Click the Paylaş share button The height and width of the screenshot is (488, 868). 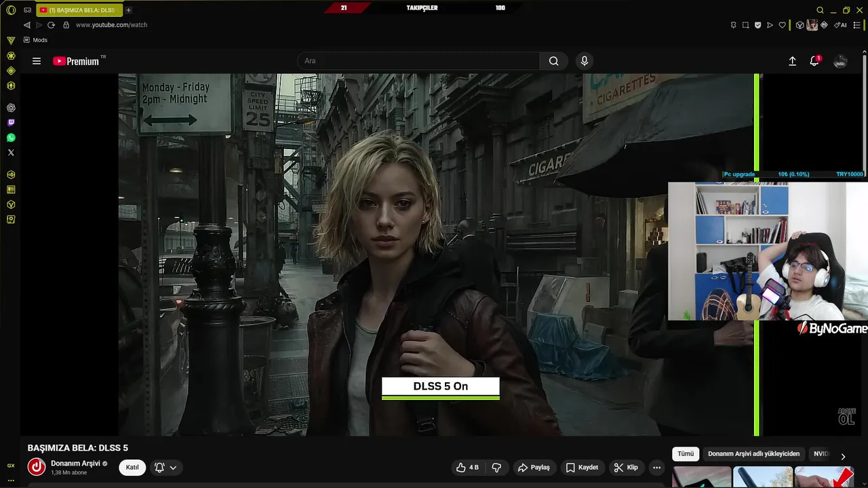(x=534, y=468)
